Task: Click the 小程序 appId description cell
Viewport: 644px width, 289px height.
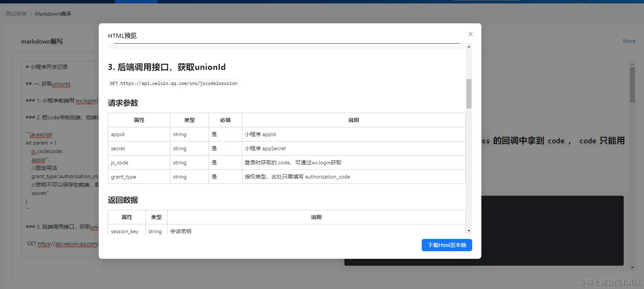Action: 354,134
